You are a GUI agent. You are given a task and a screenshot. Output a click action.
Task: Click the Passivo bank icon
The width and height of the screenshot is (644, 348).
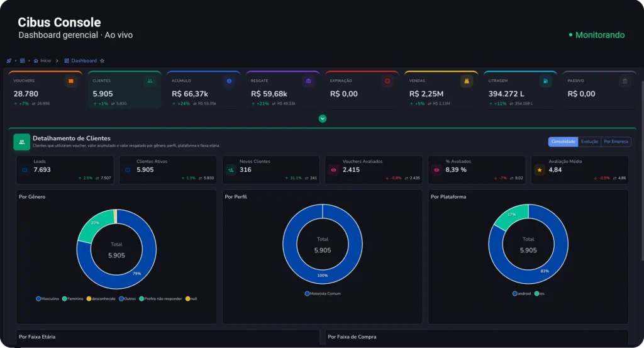[x=625, y=81]
